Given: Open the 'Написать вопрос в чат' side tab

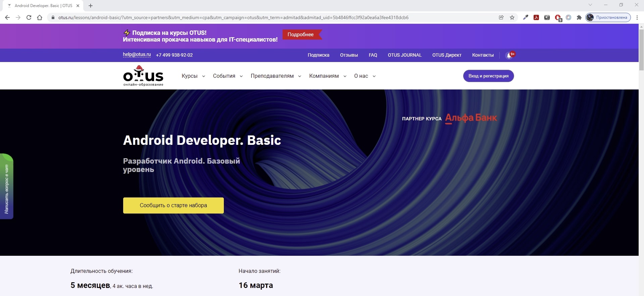Looking at the screenshot, I should (x=6, y=186).
